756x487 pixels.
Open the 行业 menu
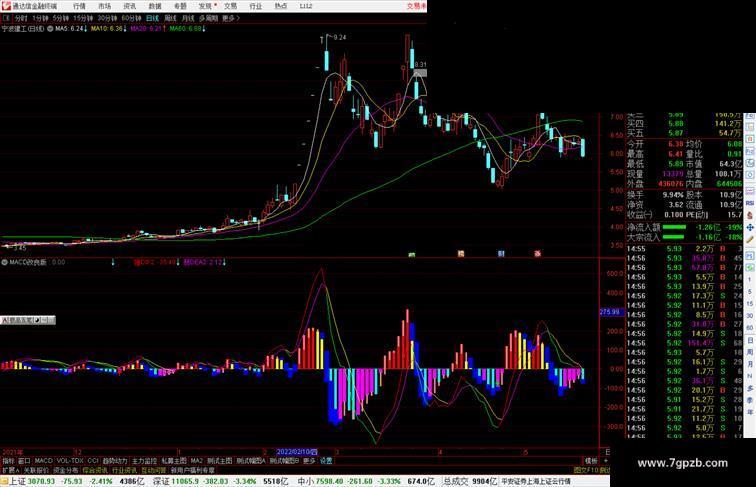click(256, 6)
